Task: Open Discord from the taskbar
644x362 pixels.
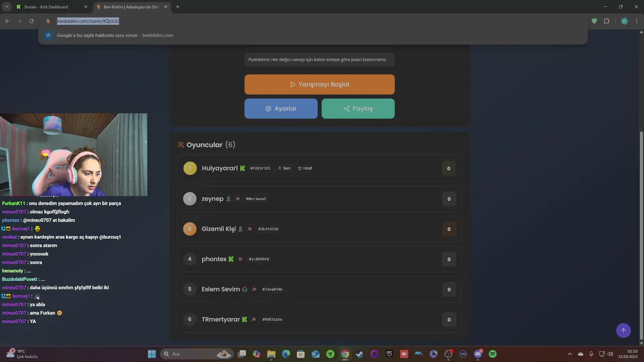Action: pyautogui.click(x=478, y=354)
